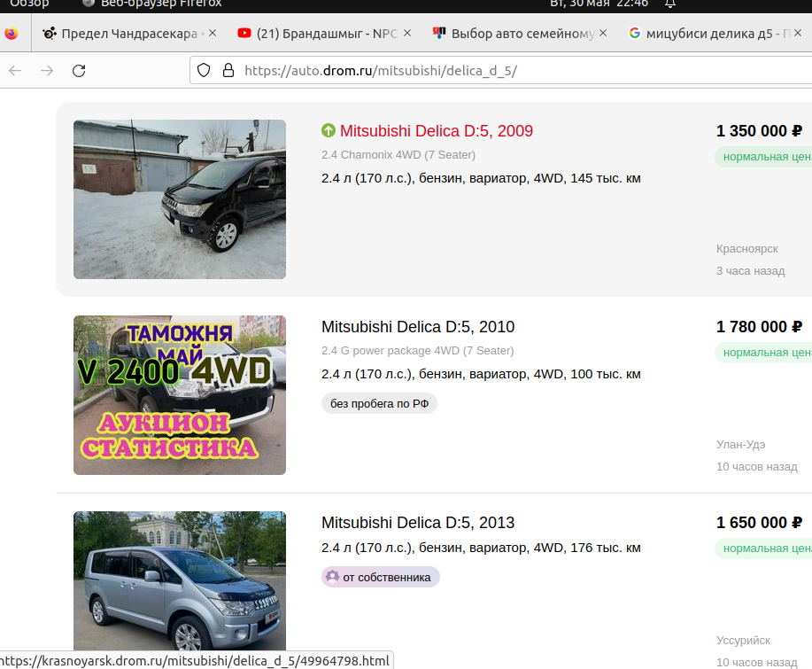Go forward with the forward arrow button
812x669 pixels.
tap(47, 71)
